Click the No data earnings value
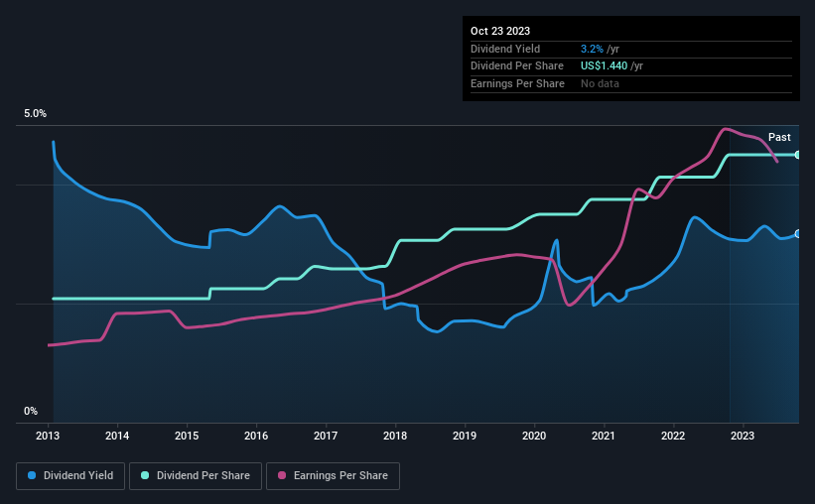Viewport: 815px width, 504px height. [x=600, y=83]
